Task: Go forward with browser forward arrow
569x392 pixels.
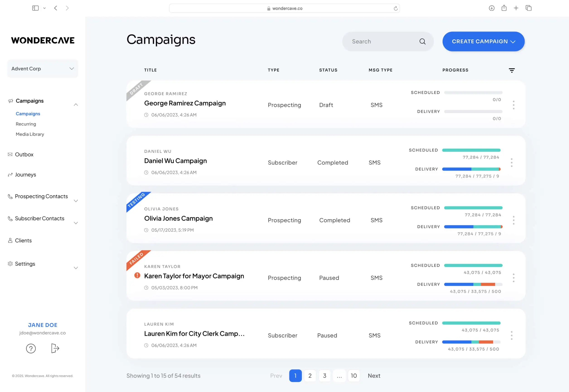Action: point(67,8)
